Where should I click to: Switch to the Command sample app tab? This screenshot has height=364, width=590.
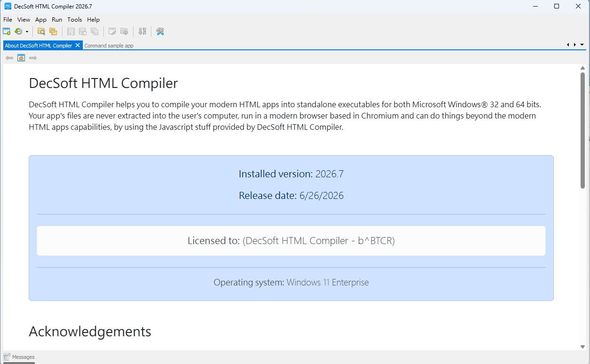pyautogui.click(x=109, y=46)
